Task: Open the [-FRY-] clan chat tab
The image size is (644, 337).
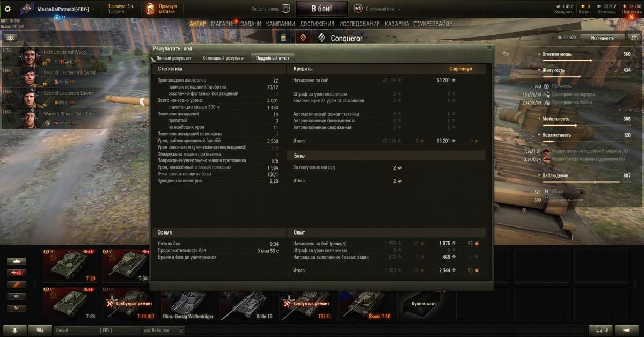Action: [x=119, y=330]
